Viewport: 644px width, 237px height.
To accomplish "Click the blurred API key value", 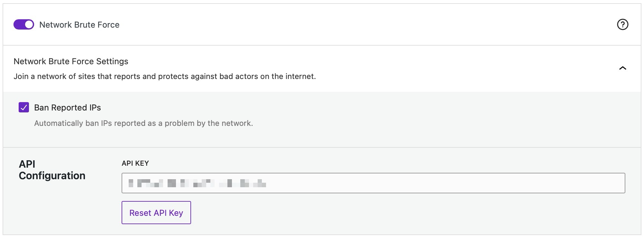I will (197, 183).
